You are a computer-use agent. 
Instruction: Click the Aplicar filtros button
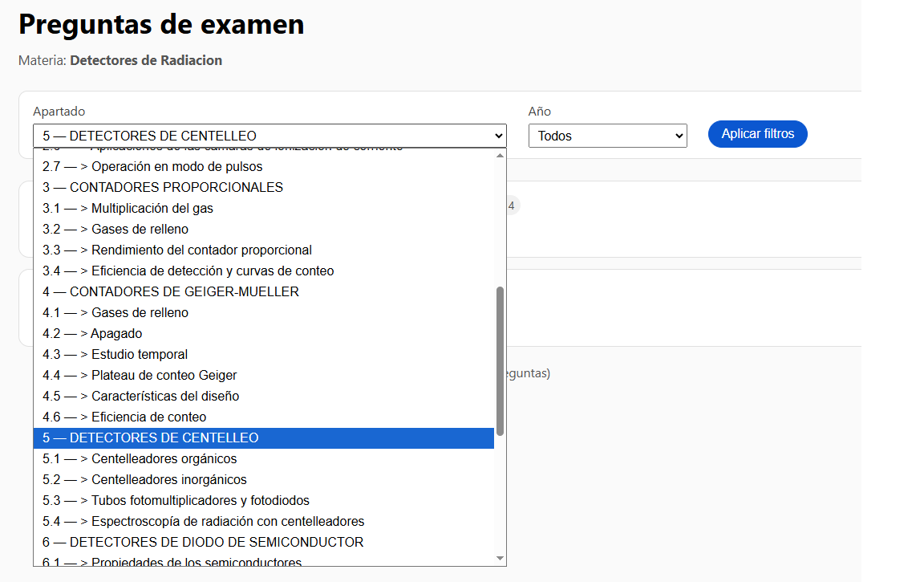point(757,134)
